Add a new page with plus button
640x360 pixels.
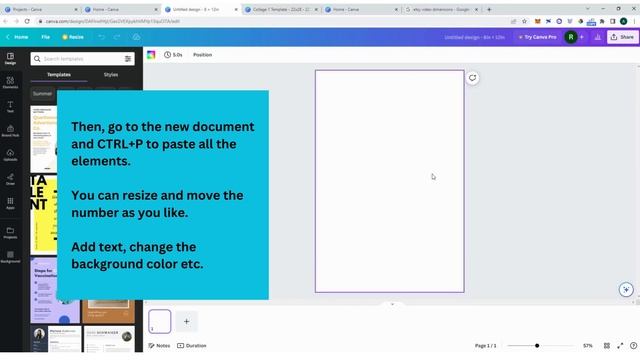[187, 322]
